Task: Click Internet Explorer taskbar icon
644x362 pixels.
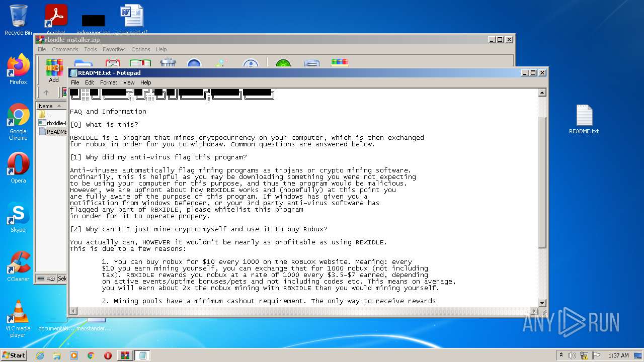Action: [x=40, y=355]
